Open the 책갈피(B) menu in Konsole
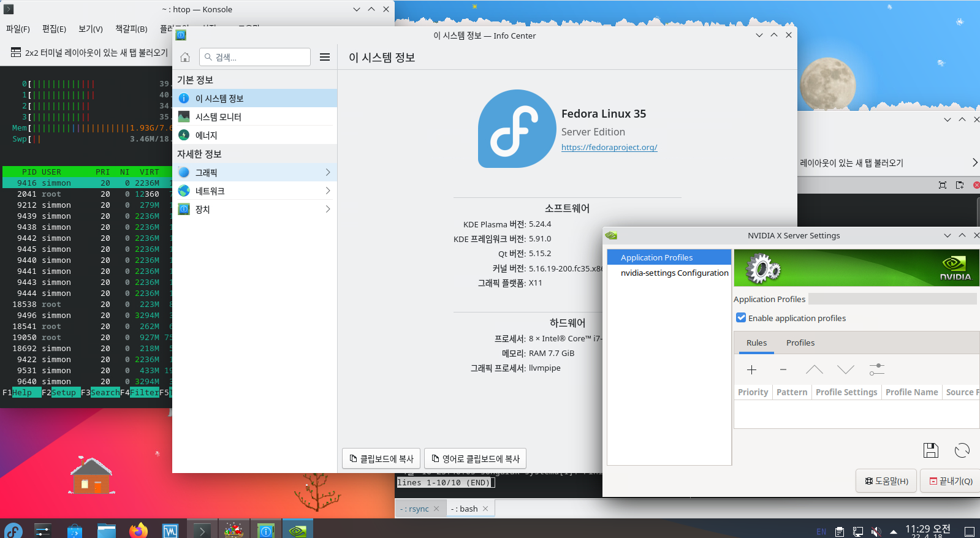This screenshot has width=980, height=538. [x=131, y=29]
